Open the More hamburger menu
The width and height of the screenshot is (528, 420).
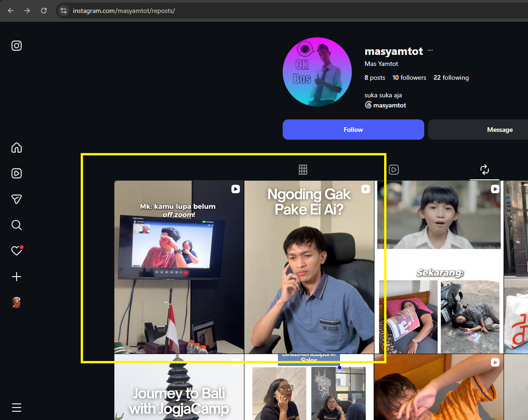coord(17,408)
